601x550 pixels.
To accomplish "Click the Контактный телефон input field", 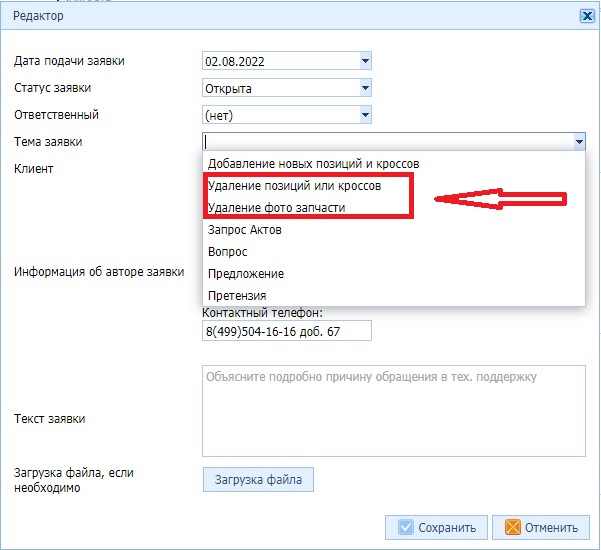I will 286,331.
